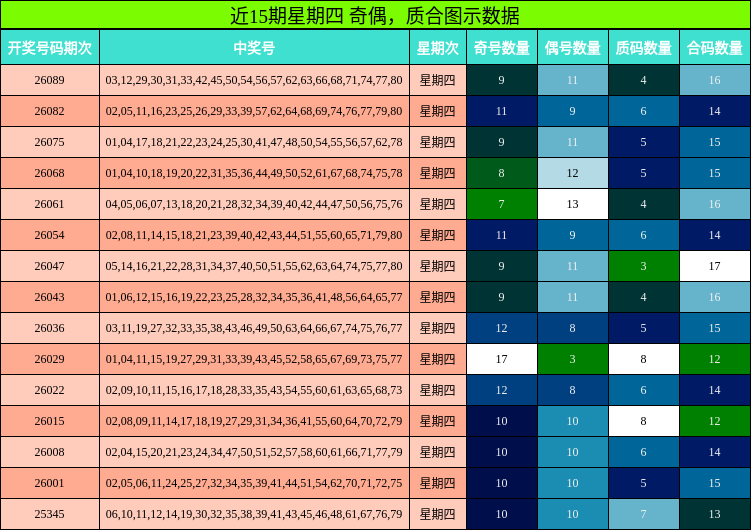The width and height of the screenshot is (751, 530).
Task: Click the title 近15期星期四 奇偶，质合图示数据
Action: pyautogui.click(x=375, y=15)
